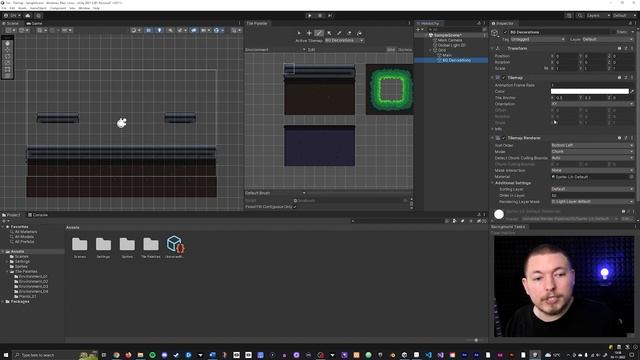
Task: Adjust the asset icon size slider
Action: click(x=476, y=340)
